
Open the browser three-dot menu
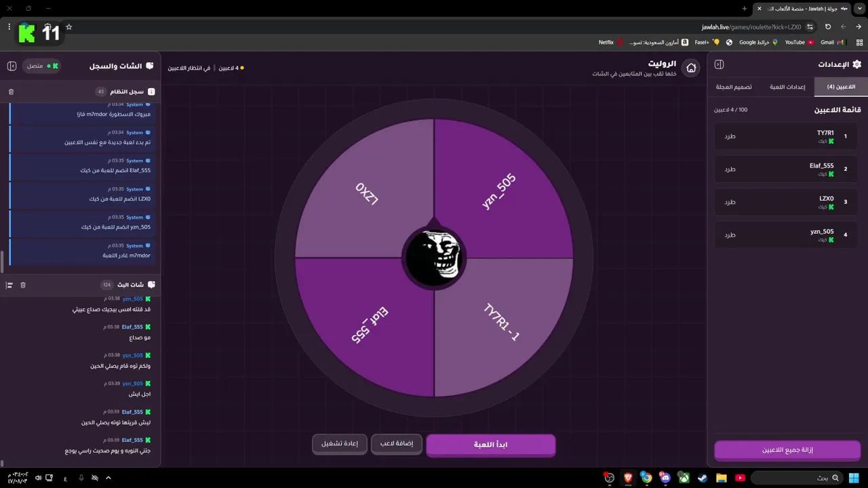coord(9,27)
